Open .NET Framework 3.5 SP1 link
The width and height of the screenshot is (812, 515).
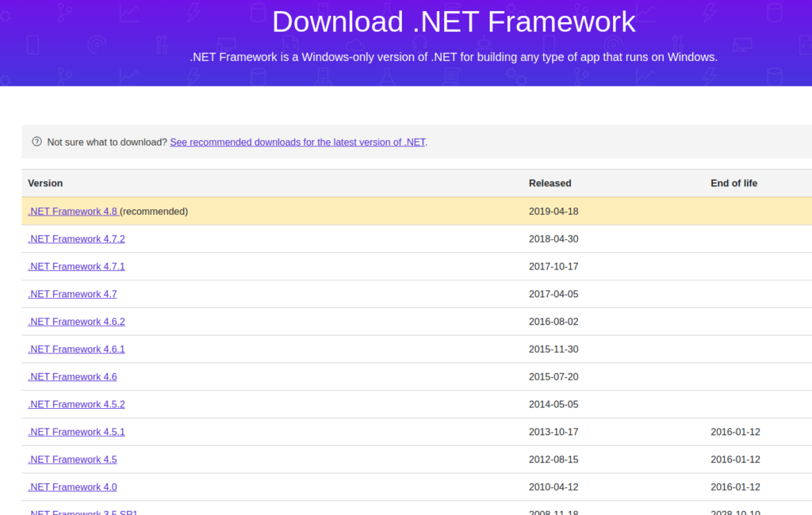[x=82, y=512]
